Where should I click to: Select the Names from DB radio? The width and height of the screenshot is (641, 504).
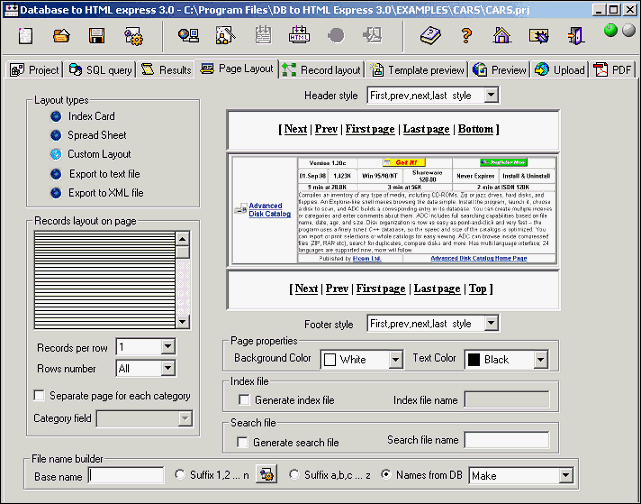[385, 474]
